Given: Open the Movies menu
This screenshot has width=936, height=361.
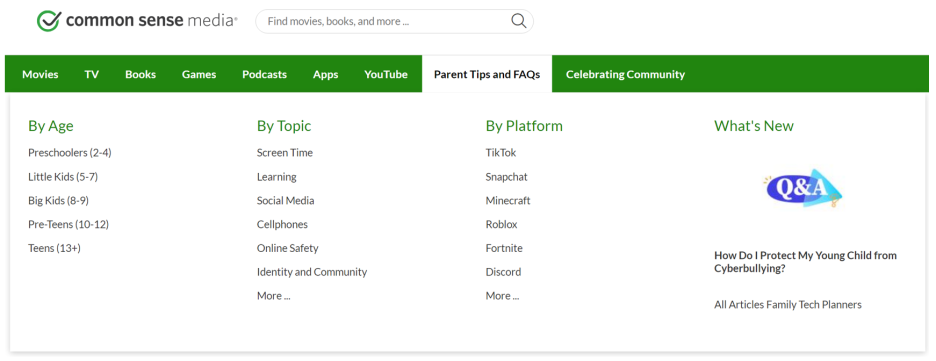Looking at the screenshot, I should pyautogui.click(x=40, y=75).
